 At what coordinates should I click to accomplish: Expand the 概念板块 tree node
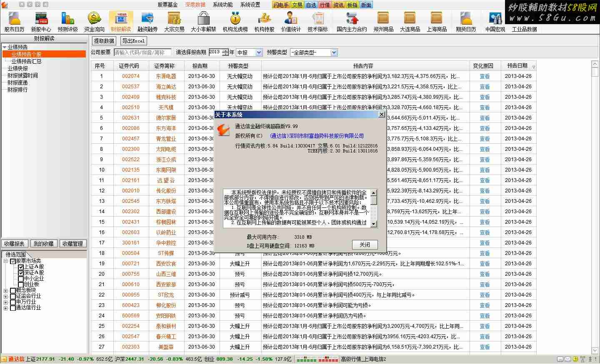tap(6, 291)
